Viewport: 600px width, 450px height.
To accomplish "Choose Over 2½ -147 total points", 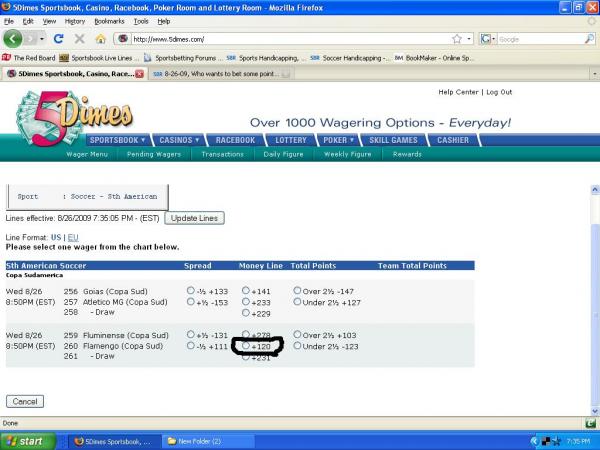I will pyautogui.click(x=297, y=291).
